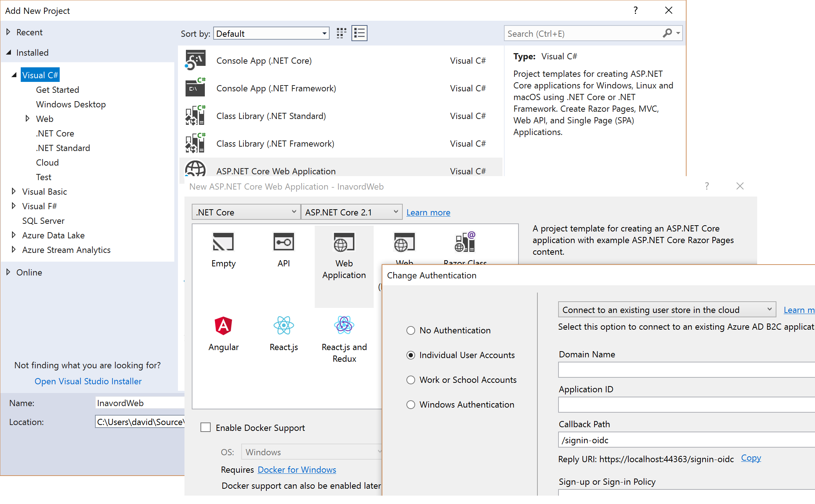Open search options dropdown arrow
The image size is (815, 504).
678,33
